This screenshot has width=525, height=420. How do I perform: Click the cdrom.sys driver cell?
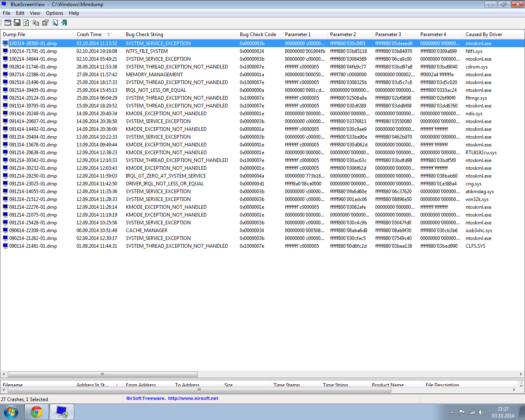pos(477,67)
